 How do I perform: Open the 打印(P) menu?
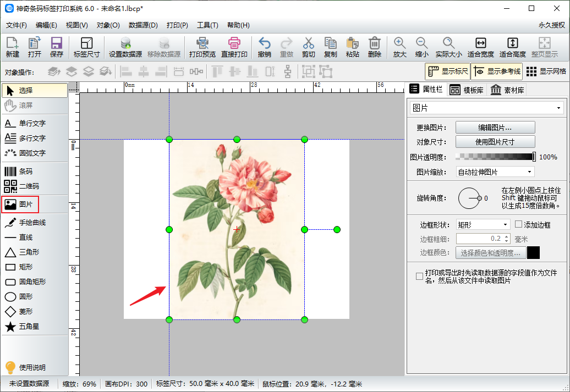pyautogui.click(x=177, y=25)
